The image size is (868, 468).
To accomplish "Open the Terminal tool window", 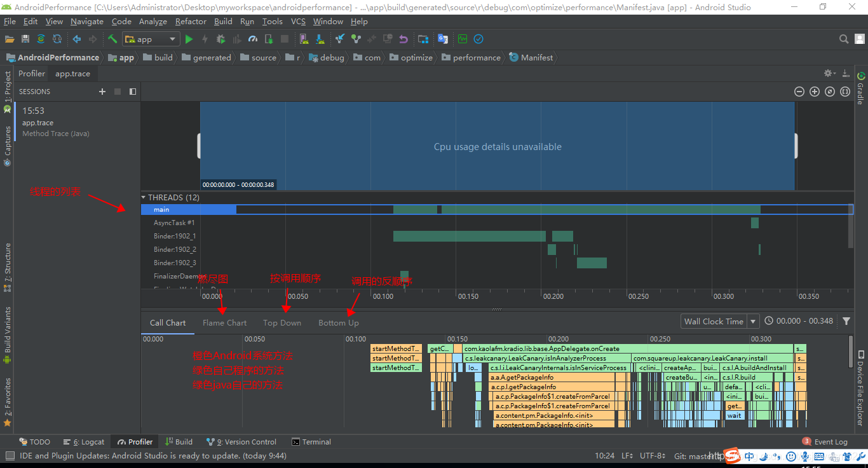I will (x=311, y=442).
